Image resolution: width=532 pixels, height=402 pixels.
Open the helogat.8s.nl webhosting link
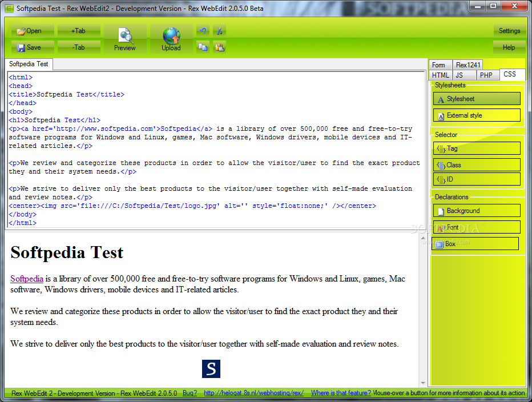tap(254, 393)
